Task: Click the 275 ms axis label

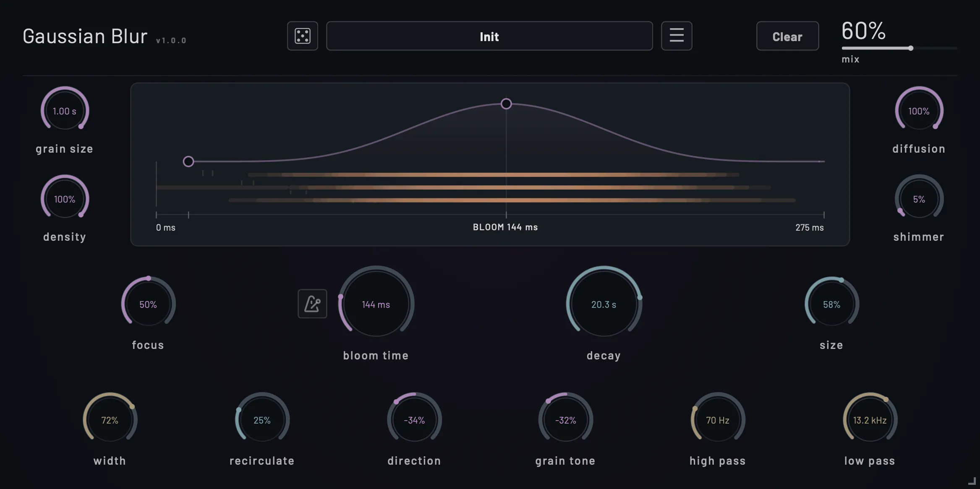Action: [x=810, y=227]
